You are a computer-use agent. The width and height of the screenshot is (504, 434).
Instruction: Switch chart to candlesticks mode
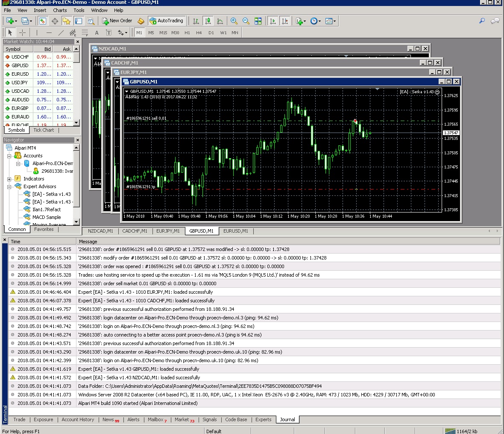coord(208,21)
